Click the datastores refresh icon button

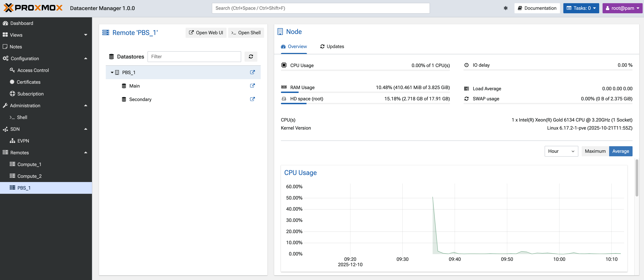pos(251,57)
